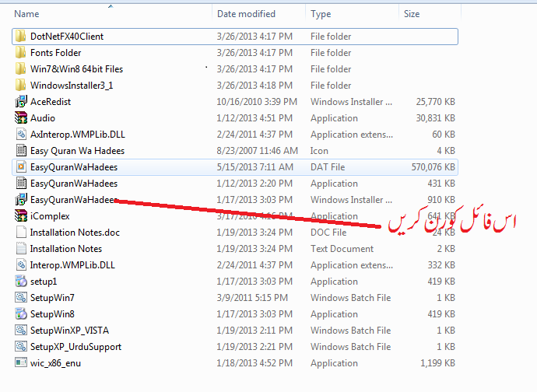Click the DAT File type cell

(328, 167)
